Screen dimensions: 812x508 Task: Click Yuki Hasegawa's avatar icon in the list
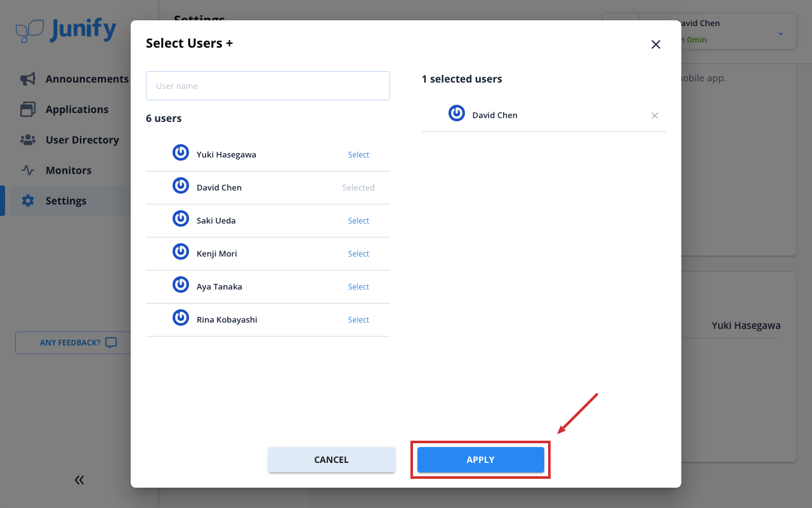pos(181,152)
